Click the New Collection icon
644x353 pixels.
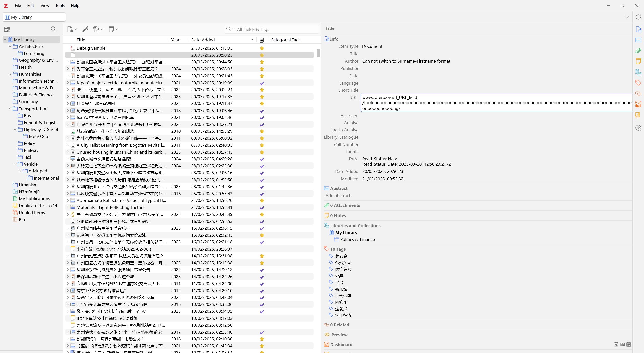[x=7, y=29]
